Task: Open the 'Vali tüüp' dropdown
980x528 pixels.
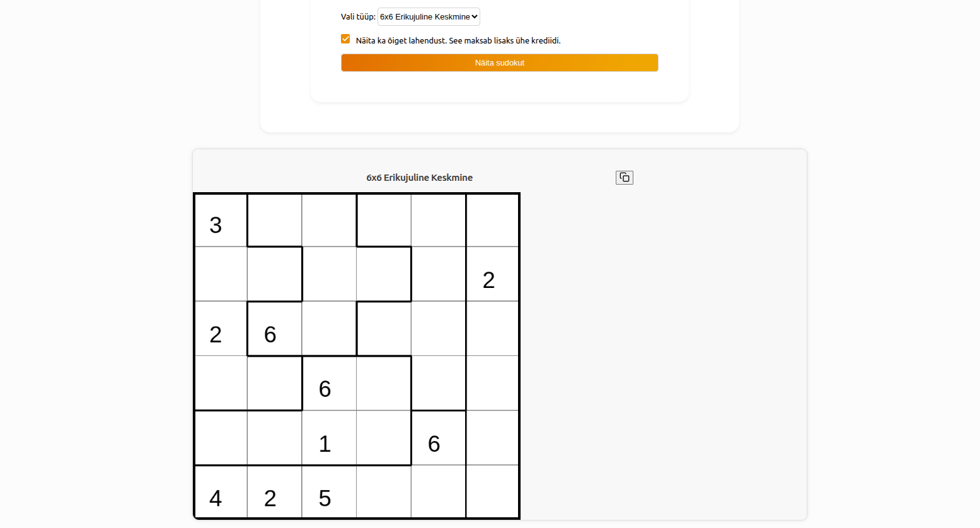Action: tap(429, 17)
